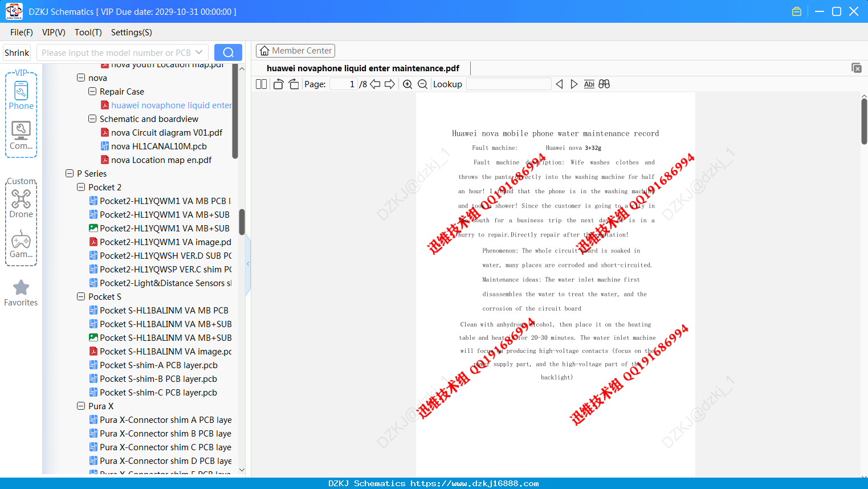
Task: Collapse the Pocket S node
Action: pyautogui.click(x=81, y=296)
